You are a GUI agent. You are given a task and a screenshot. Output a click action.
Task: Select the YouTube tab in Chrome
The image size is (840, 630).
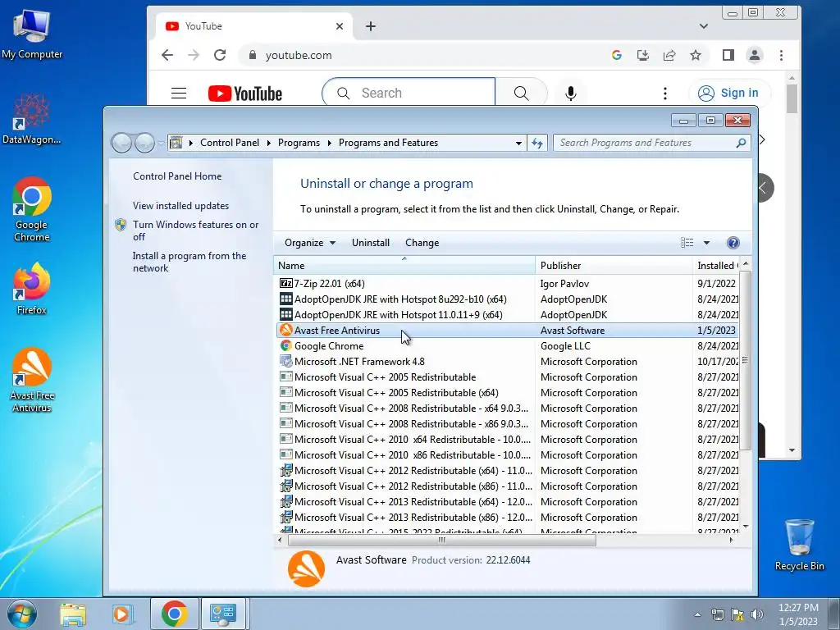pyautogui.click(x=254, y=26)
